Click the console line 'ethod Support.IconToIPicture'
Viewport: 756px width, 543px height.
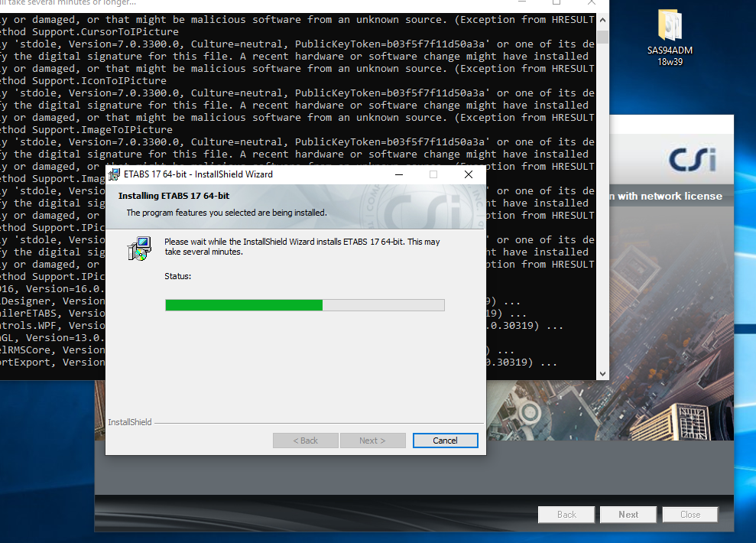pyautogui.click(x=83, y=81)
